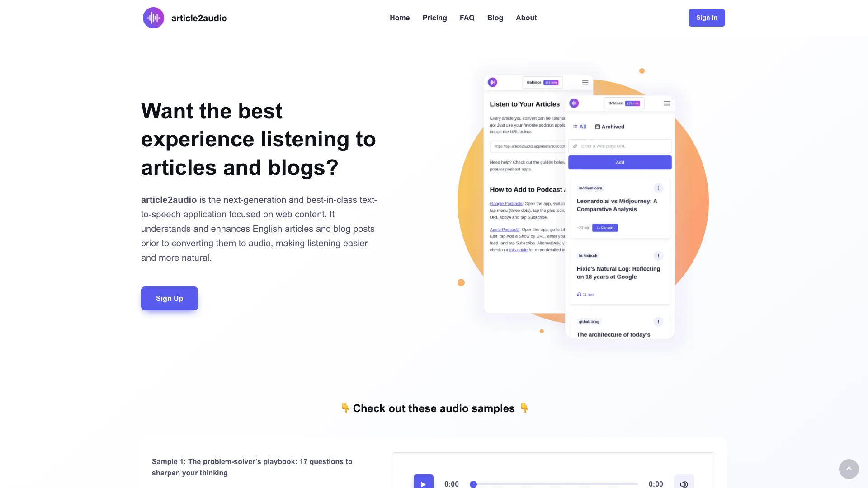Screen dimensions: 868x488
Task: Expand the Blog navigation menu item
Action: click(495, 18)
